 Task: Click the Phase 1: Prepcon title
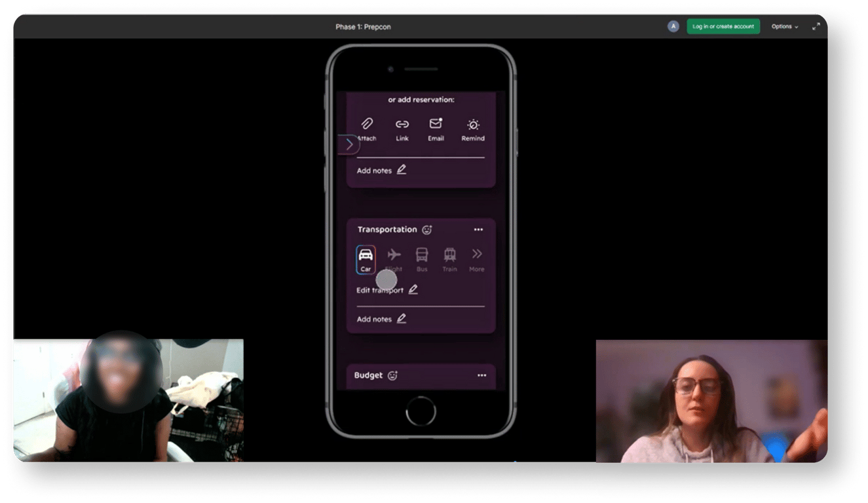[363, 27]
